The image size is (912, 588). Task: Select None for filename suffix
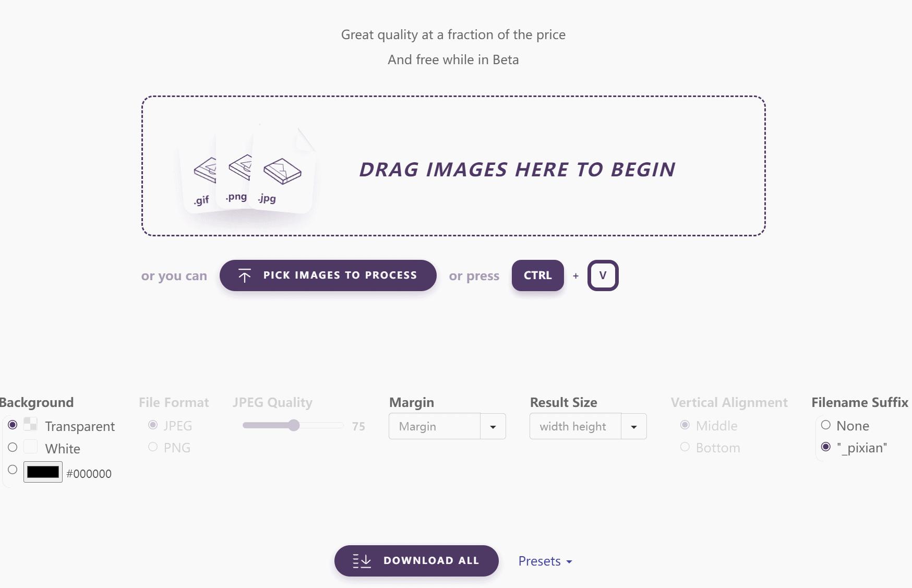pos(825,425)
